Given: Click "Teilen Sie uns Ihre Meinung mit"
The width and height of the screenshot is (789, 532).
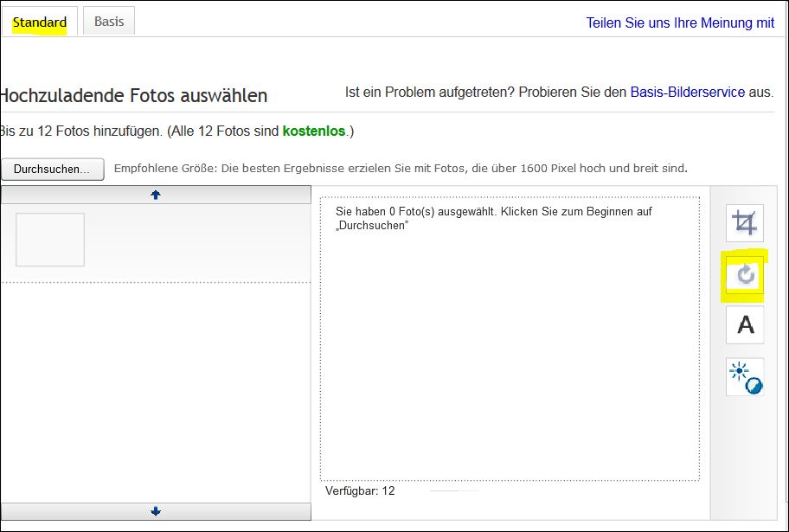Looking at the screenshot, I should pos(680,22).
